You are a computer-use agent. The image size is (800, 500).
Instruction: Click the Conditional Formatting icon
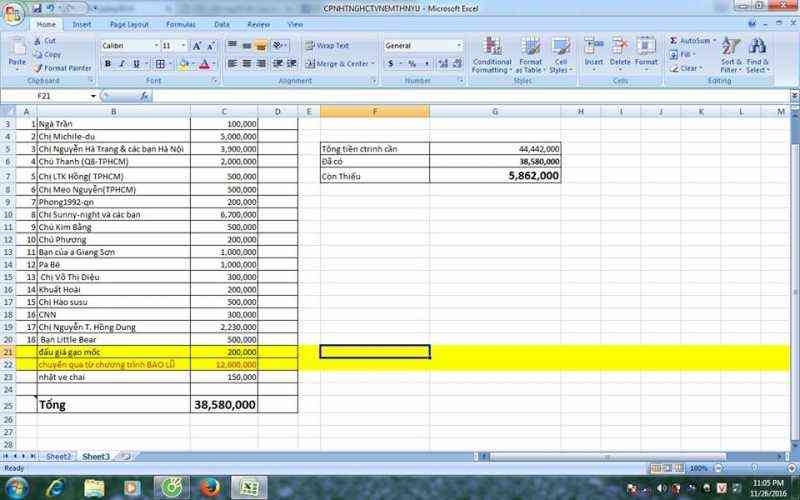click(x=491, y=47)
